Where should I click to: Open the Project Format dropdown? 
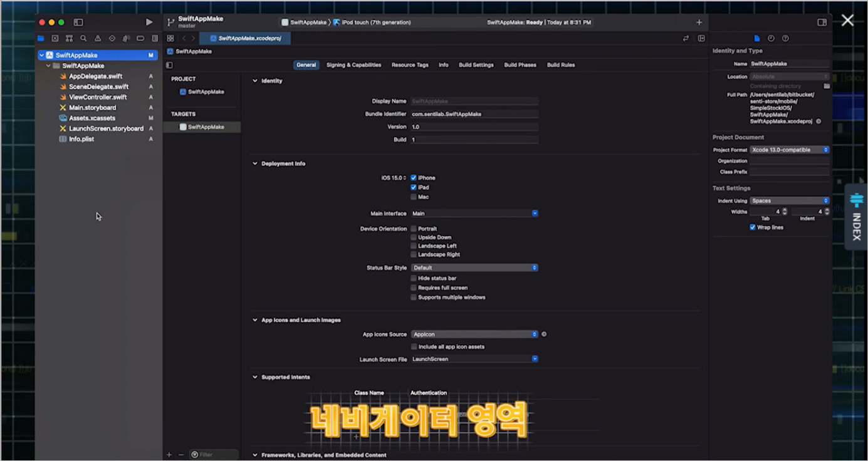(790, 150)
